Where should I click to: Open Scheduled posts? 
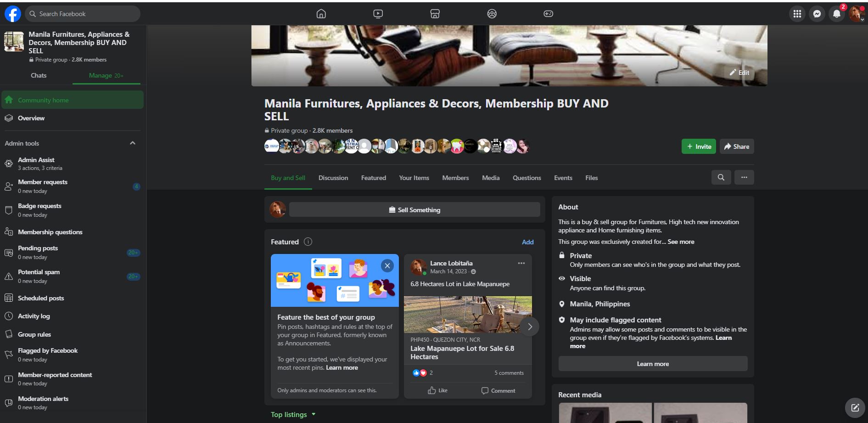(73, 298)
